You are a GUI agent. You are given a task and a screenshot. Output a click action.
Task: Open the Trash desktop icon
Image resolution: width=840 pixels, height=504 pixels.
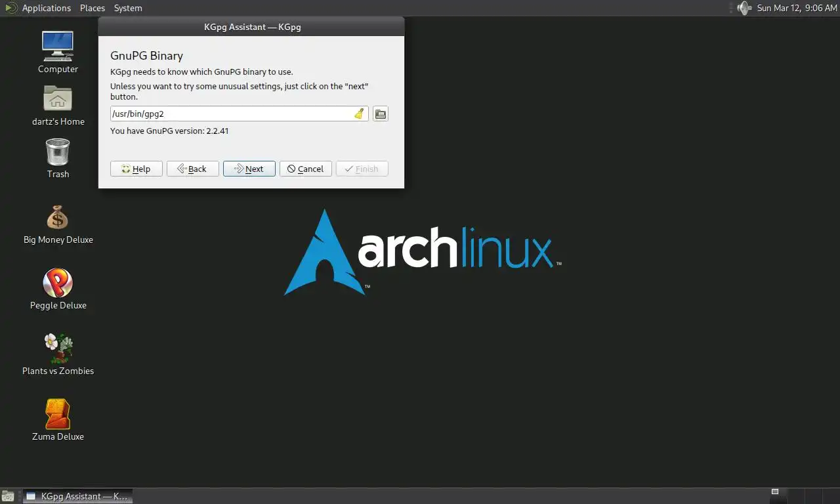pos(58,152)
